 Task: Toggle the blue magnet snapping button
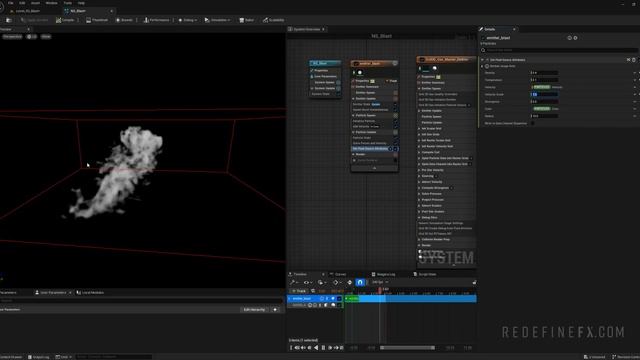tap(360, 282)
